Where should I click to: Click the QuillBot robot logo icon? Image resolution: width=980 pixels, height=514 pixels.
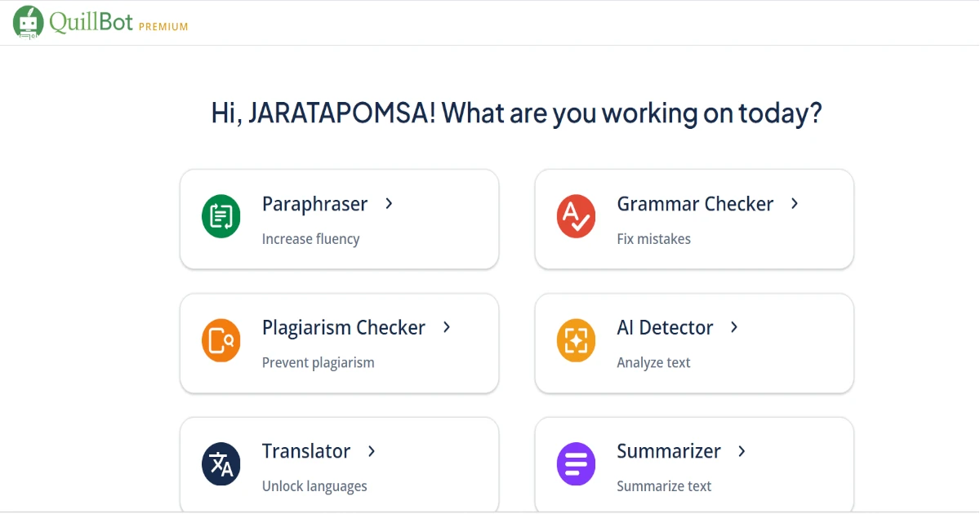point(29,22)
